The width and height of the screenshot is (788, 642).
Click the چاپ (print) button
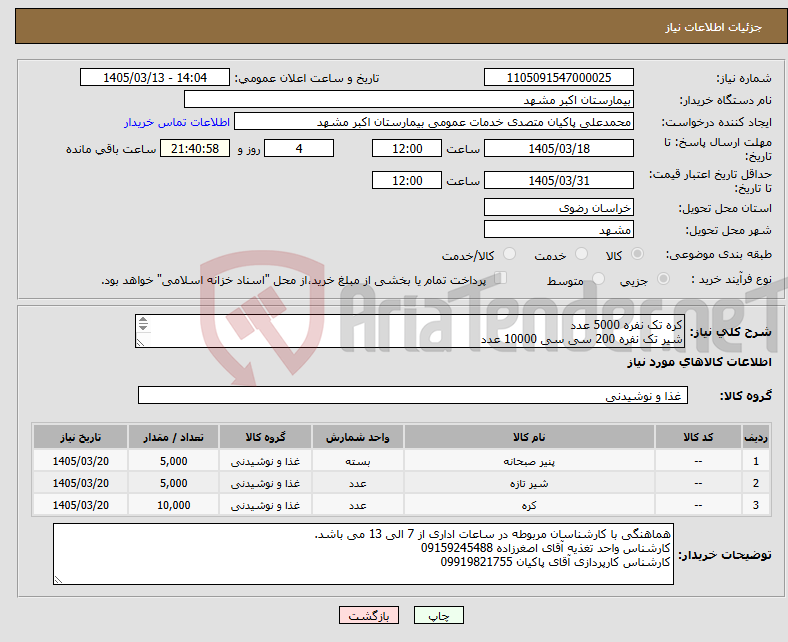click(x=438, y=615)
